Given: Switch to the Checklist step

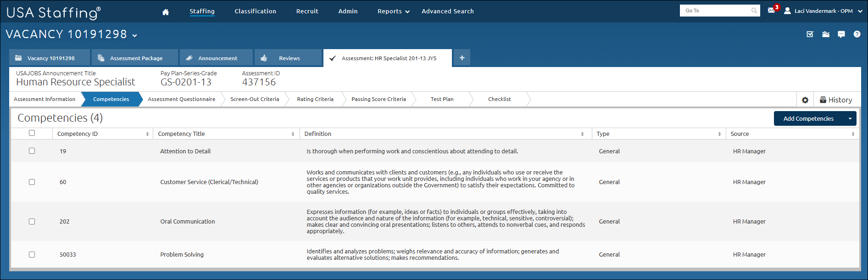Looking at the screenshot, I should click(499, 99).
